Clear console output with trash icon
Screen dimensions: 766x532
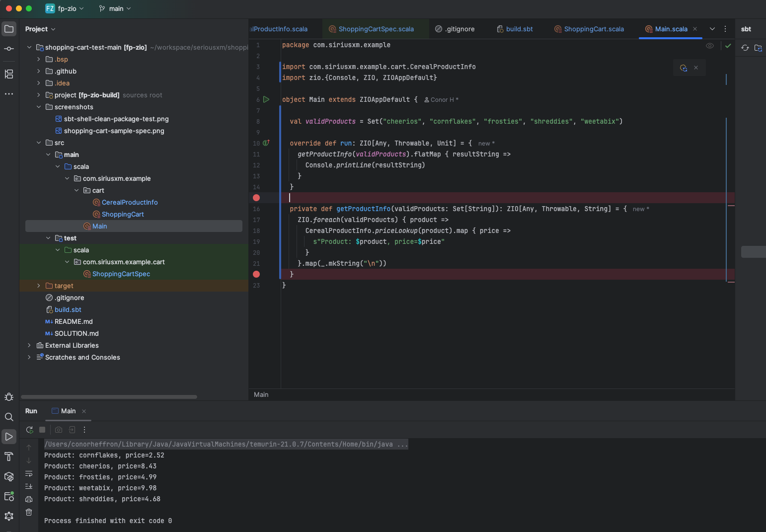(29, 512)
